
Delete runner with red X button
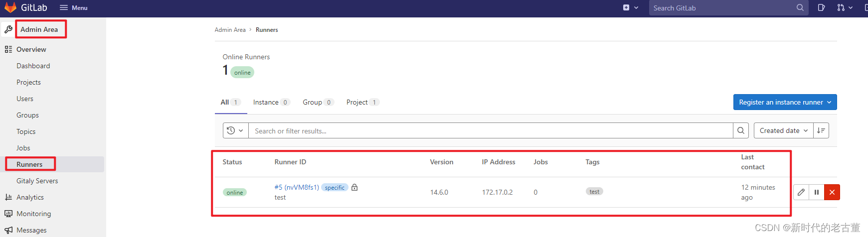tap(832, 192)
